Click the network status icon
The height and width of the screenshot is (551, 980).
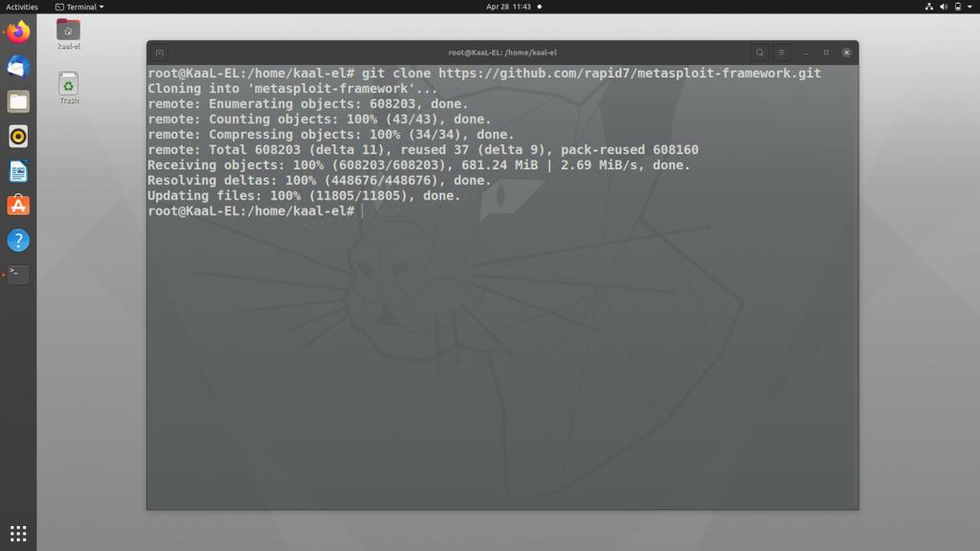pyautogui.click(x=928, y=7)
